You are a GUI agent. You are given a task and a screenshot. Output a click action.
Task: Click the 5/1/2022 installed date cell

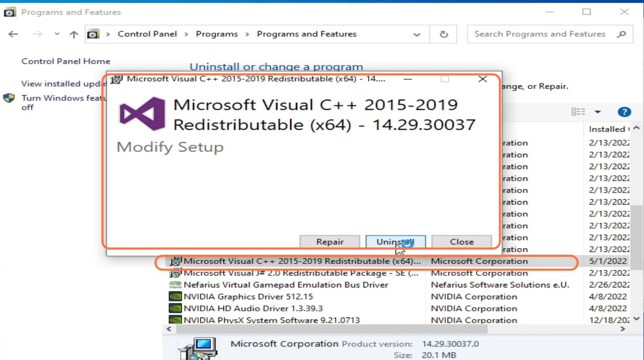608,261
